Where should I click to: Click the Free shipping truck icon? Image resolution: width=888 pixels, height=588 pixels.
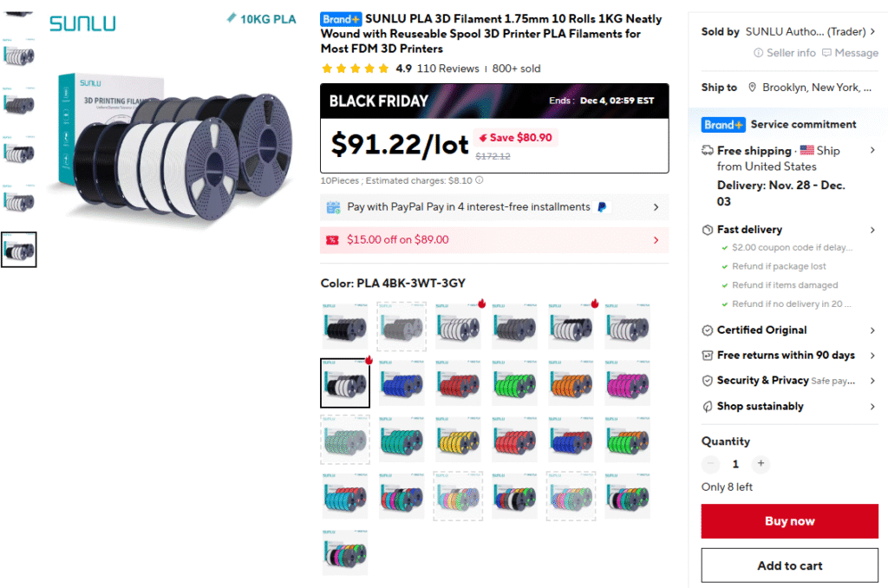pos(708,151)
